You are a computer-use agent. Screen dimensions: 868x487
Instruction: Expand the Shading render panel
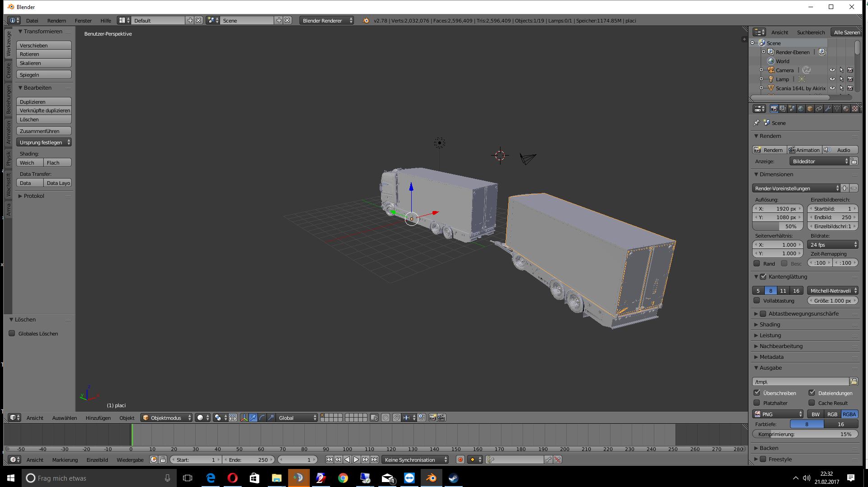770,325
